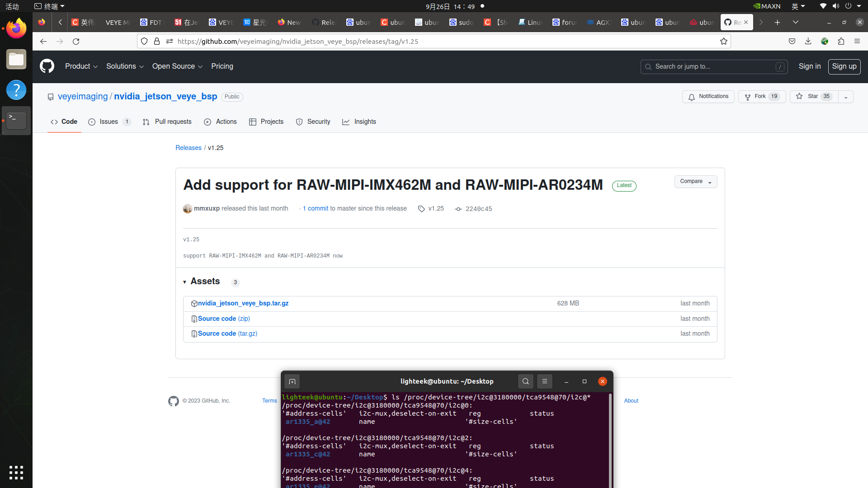Go back with browser back arrow
The height and width of the screenshot is (488, 868).
43,41
